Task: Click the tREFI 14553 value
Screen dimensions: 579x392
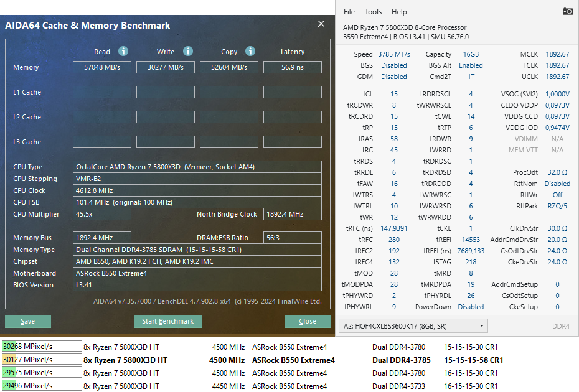Action: click(x=471, y=240)
